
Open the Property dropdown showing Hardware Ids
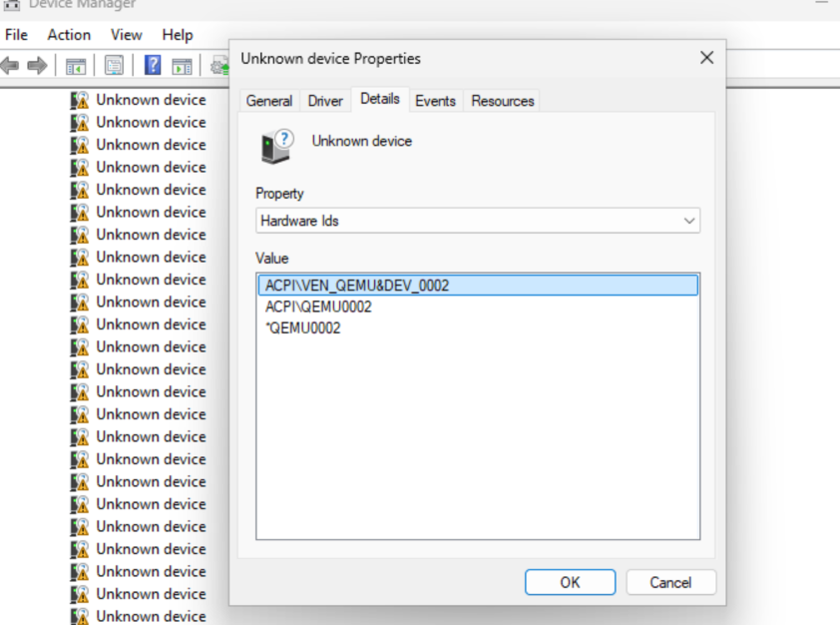click(x=478, y=221)
